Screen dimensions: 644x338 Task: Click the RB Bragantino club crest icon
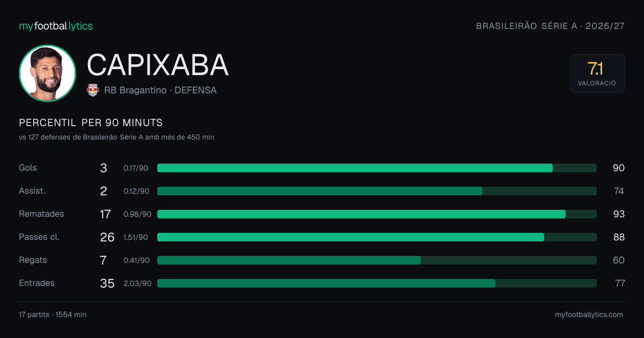click(93, 90)
